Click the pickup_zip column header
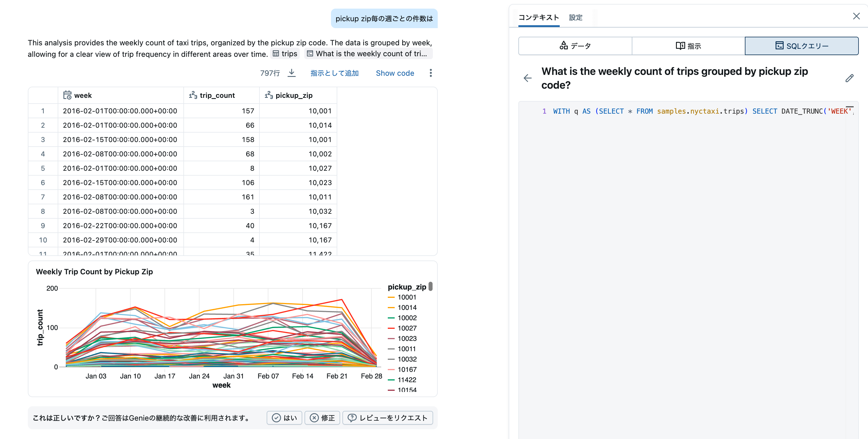 (293, 95)
